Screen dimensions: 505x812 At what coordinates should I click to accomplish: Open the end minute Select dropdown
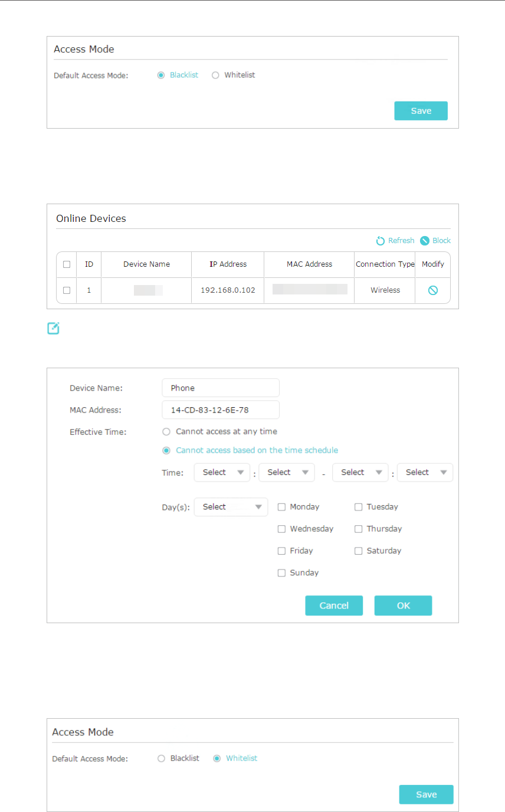pyautogui.click(x=425, y=473)
